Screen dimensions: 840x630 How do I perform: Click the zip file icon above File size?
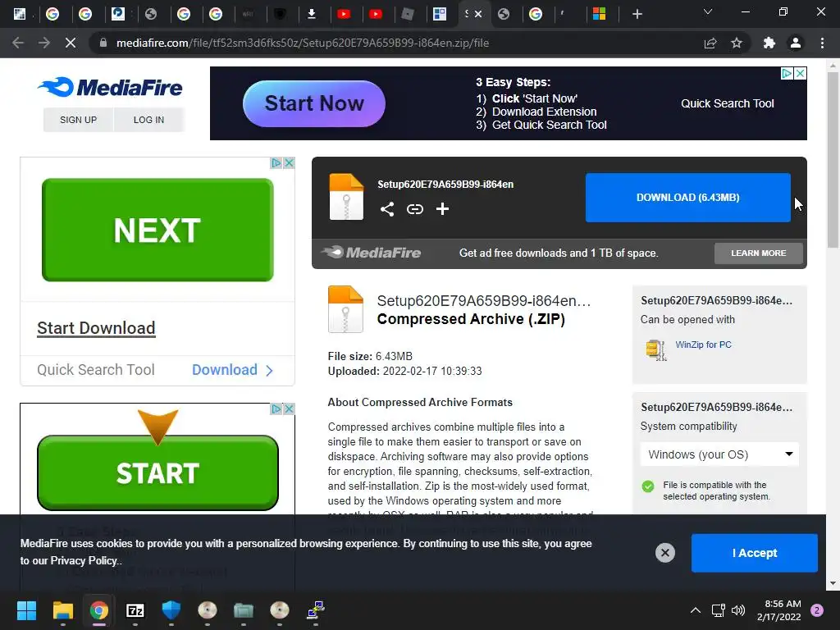[x=345, y=309]
